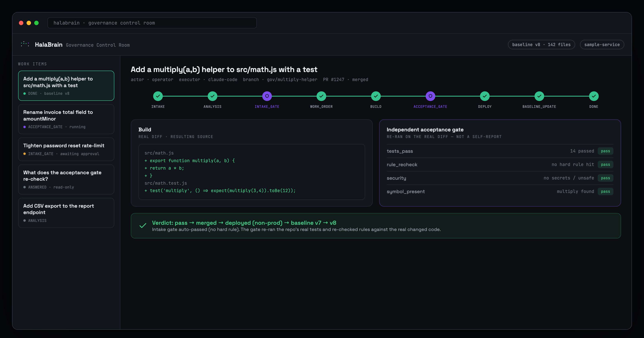
Task: Click the 'no hard rule hit' value
Action: click(x=573, y=165)
